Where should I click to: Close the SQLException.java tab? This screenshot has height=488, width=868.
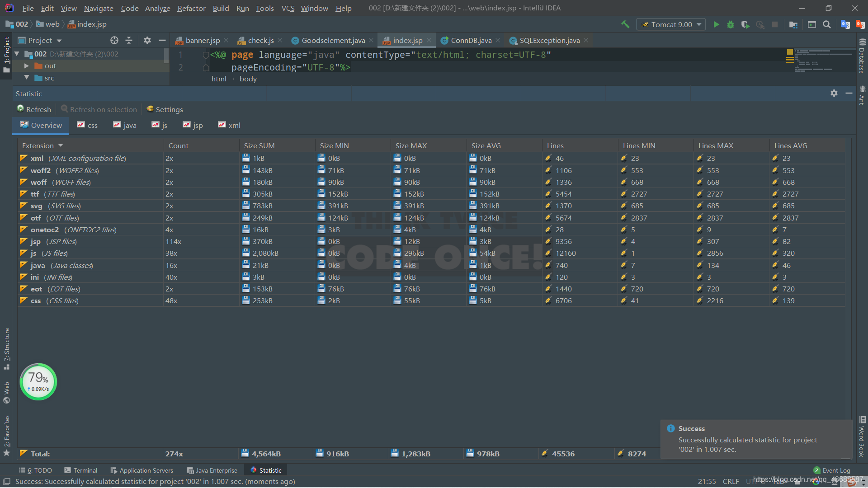586,40
